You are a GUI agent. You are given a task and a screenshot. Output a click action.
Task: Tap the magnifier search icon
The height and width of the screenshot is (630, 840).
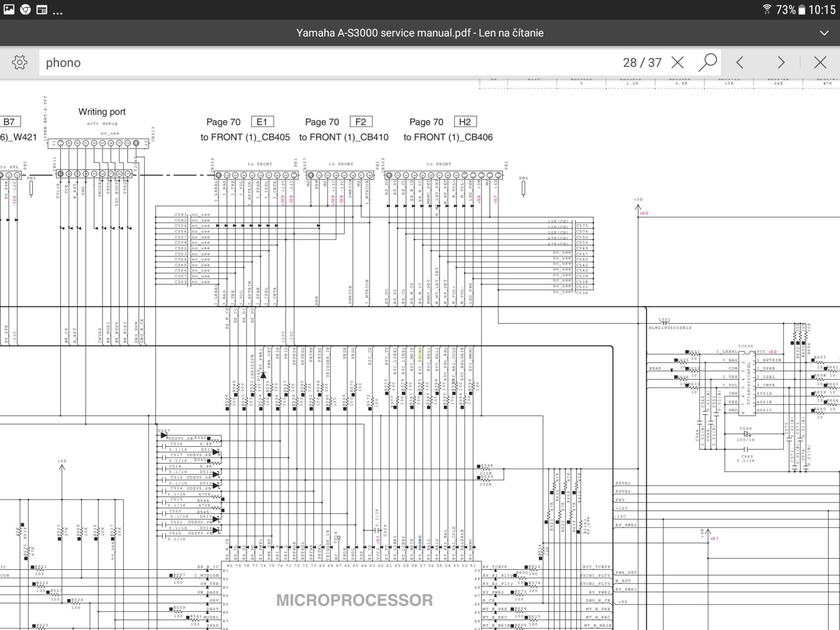click(x=707, y=62)
